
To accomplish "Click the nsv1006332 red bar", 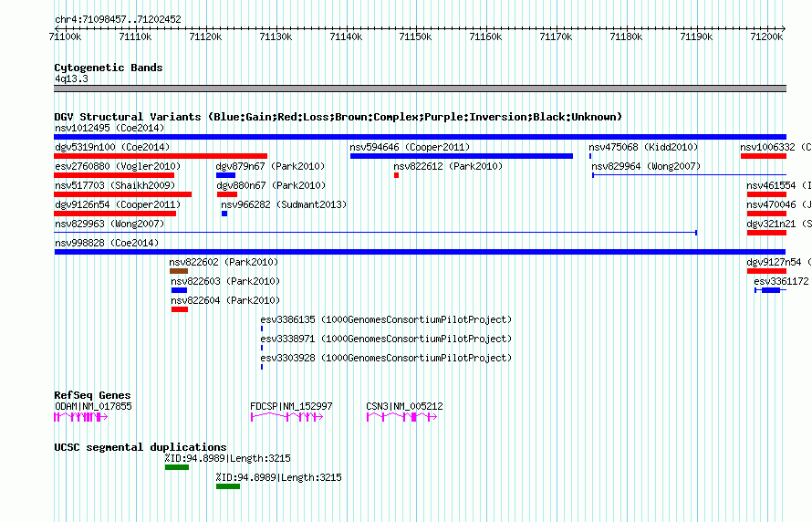I will pyautogui.click(x=764, y=156).
